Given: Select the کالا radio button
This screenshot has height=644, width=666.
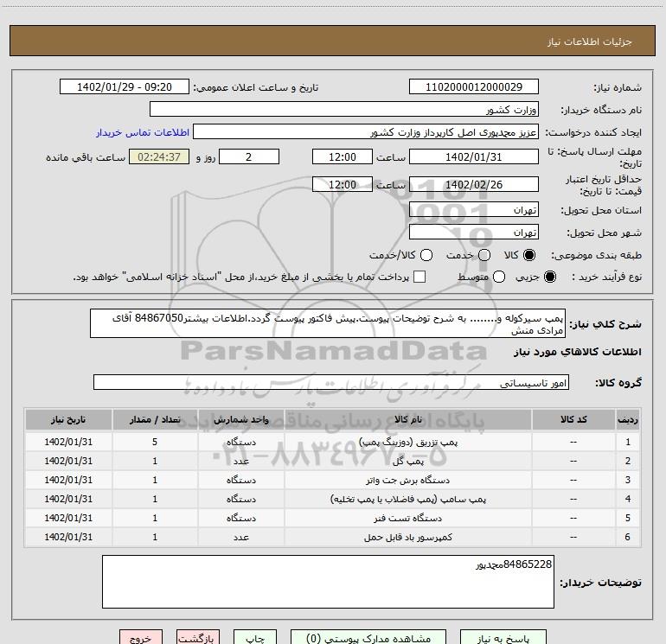Looking at the screenshot, I should pyautogui.click(x=529, y=255).
